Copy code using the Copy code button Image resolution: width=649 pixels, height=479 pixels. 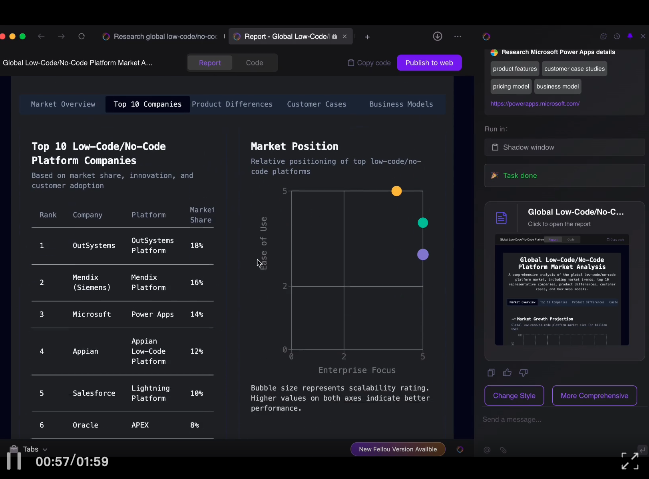[x=369, y=63]
